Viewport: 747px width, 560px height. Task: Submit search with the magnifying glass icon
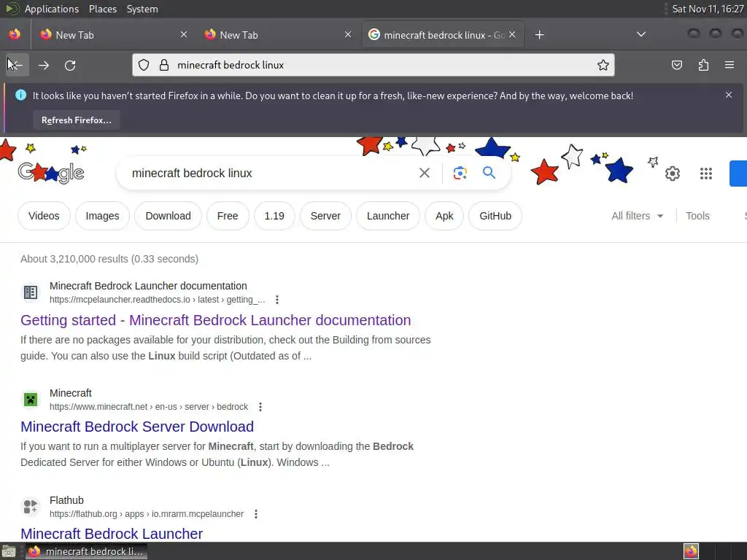coord(489,172)
